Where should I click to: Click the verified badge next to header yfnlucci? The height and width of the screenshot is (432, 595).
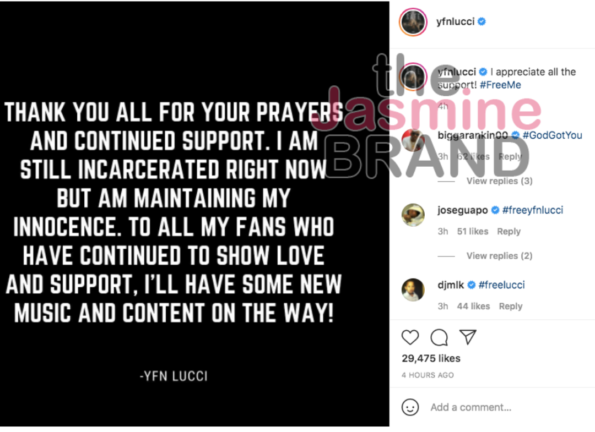pos(482,22)
